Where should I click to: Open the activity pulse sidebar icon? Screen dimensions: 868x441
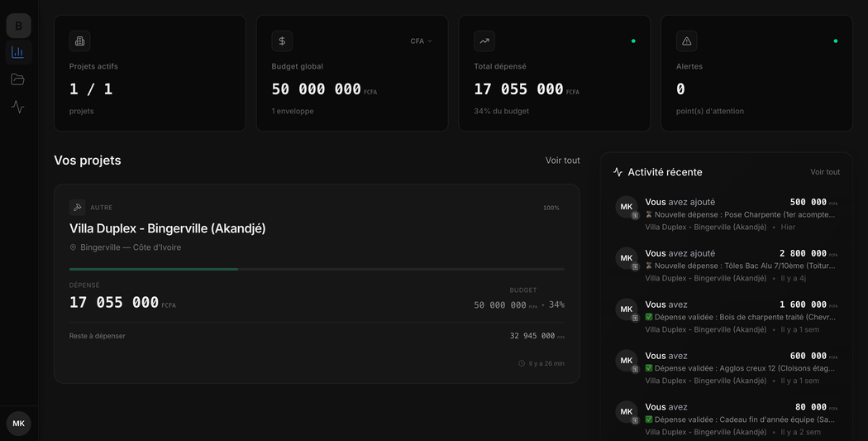[x=17, y=107]
